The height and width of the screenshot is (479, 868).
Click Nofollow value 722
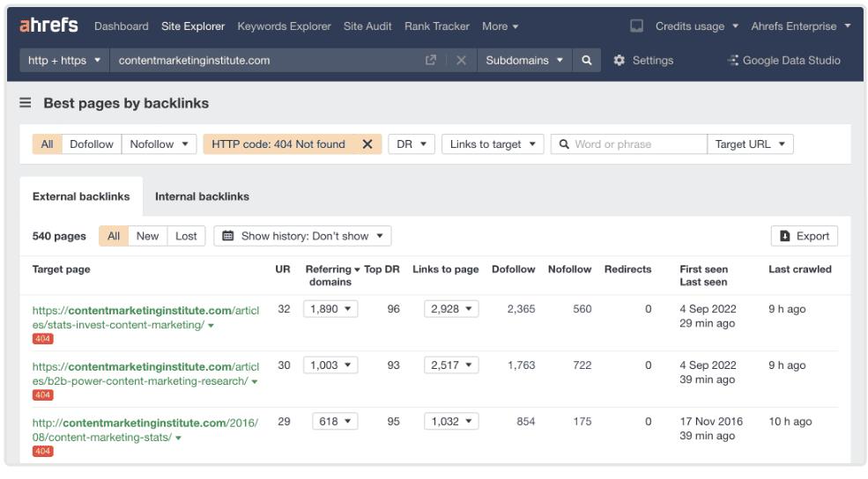tap(582, 365)
